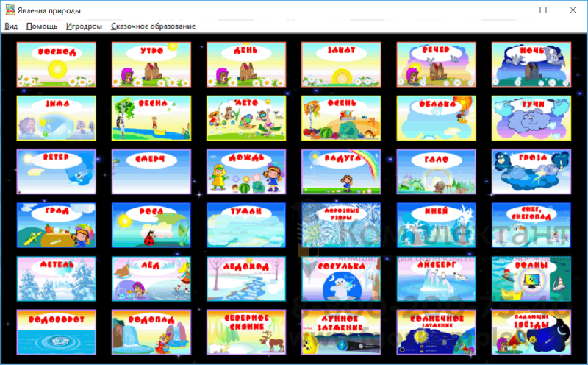Open the Тучи card

click(x=531, y=118)
